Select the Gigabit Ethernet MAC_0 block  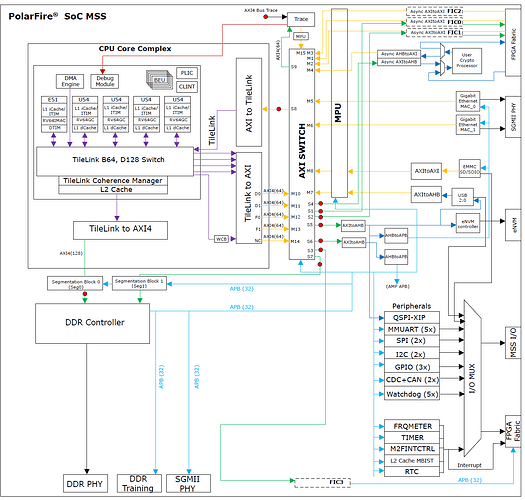click(x=467, y=101)
